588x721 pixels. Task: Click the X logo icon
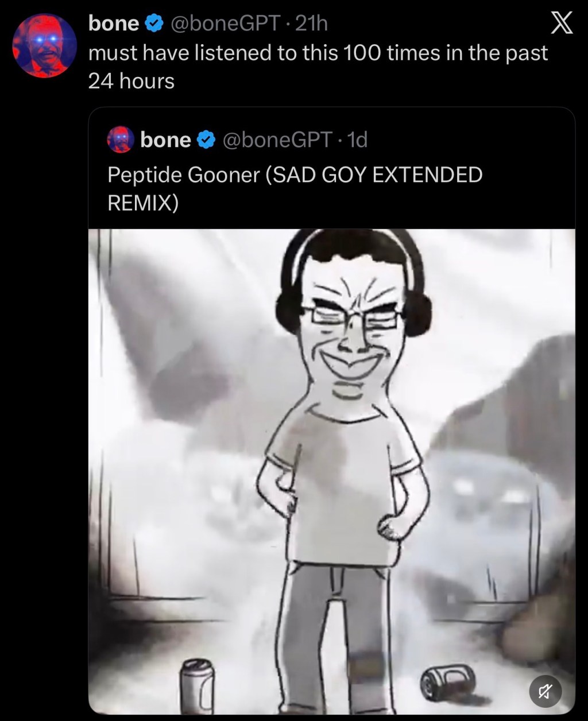(x=562, y=24)
